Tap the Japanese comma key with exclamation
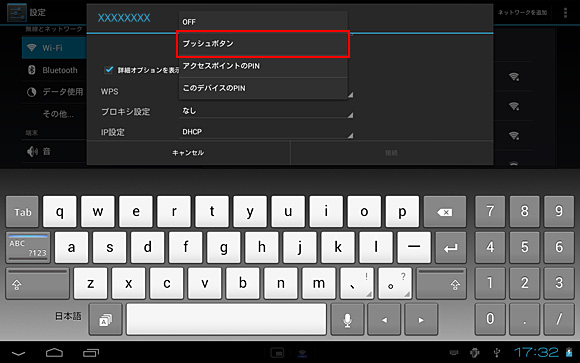 (357, 283)
